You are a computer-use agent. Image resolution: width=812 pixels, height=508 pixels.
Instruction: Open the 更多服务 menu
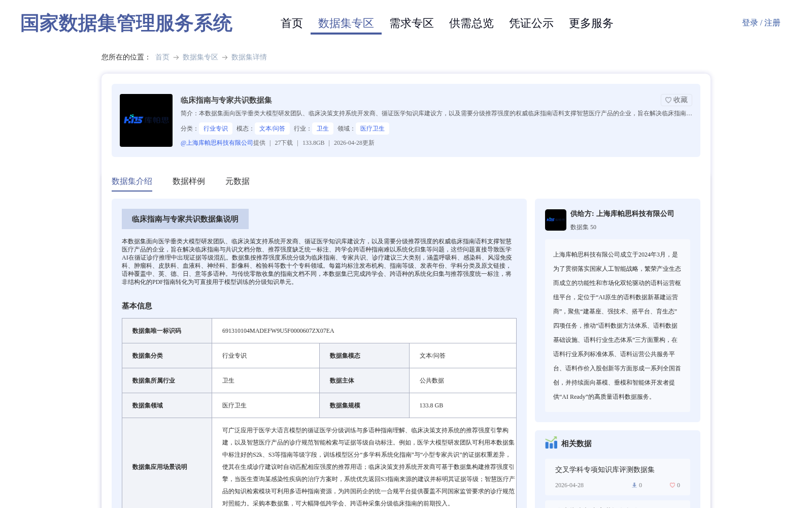(591, 23)
